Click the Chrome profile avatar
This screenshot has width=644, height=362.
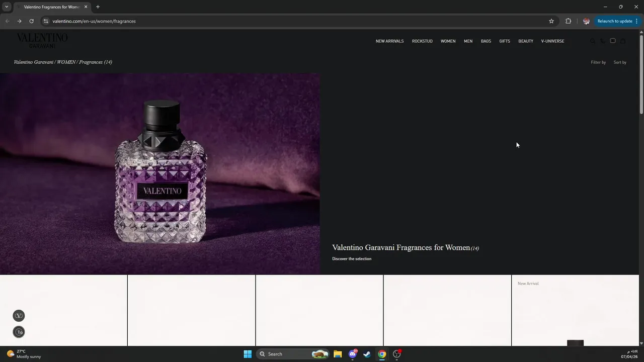[x=586, y=21]
